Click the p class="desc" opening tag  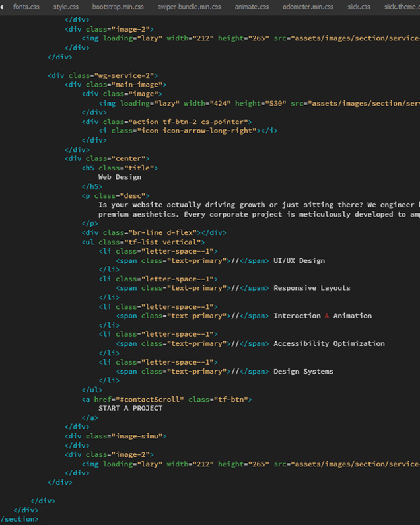click(116, 195)
